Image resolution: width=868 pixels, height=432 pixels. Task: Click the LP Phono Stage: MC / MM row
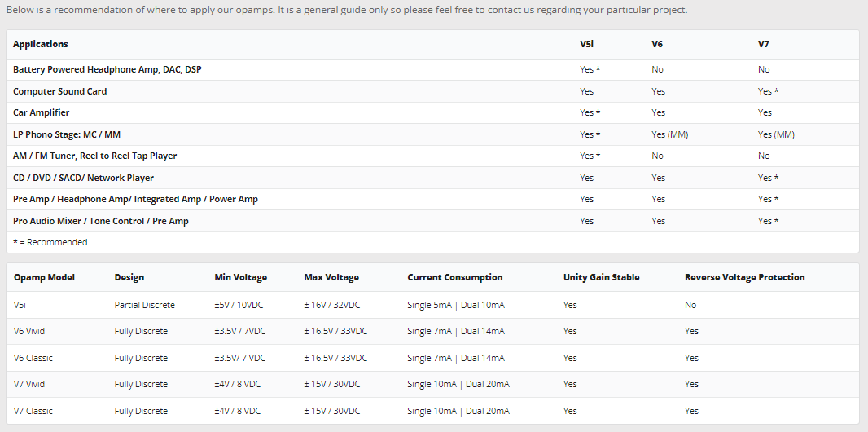coord(433,134)
